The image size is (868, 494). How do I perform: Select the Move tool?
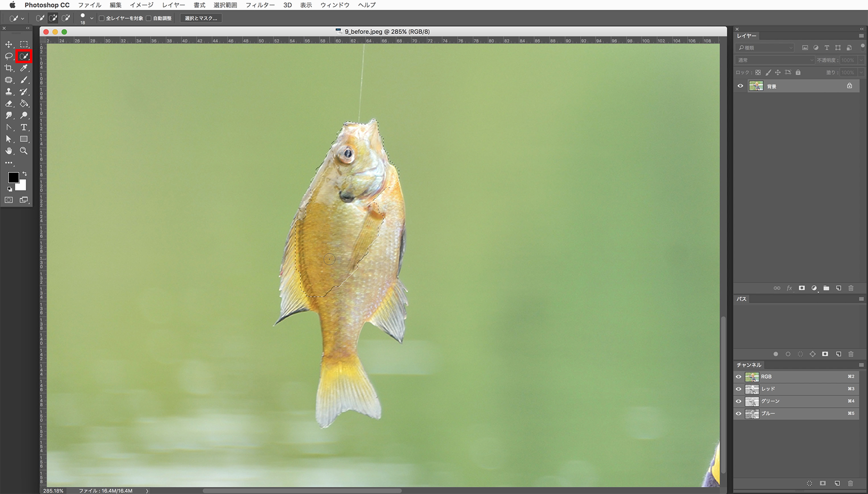(x=9, y=44)
